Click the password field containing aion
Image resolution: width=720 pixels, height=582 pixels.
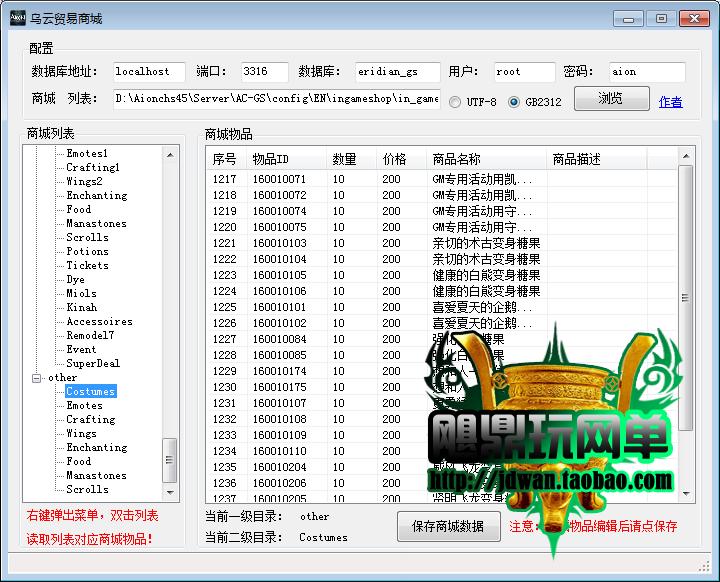click(646, 72)
